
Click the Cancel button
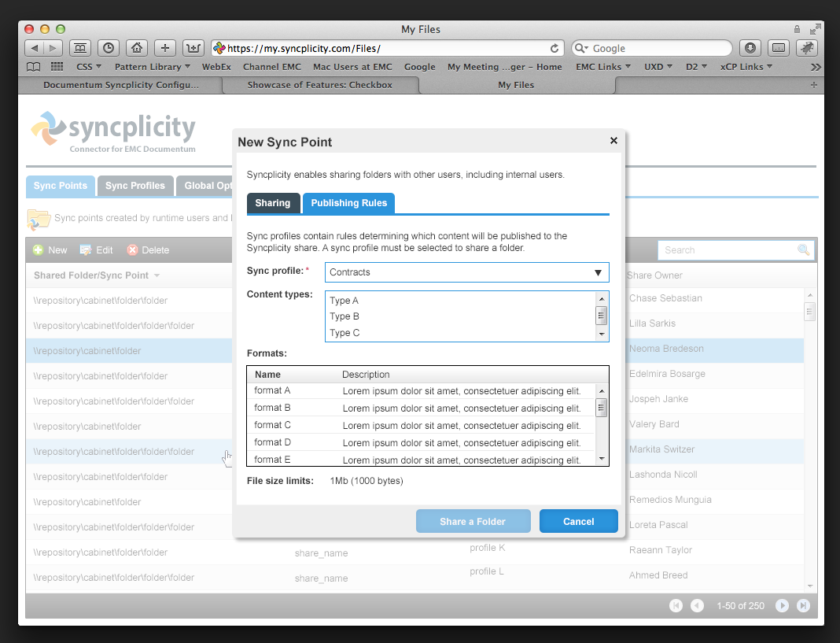579,521
